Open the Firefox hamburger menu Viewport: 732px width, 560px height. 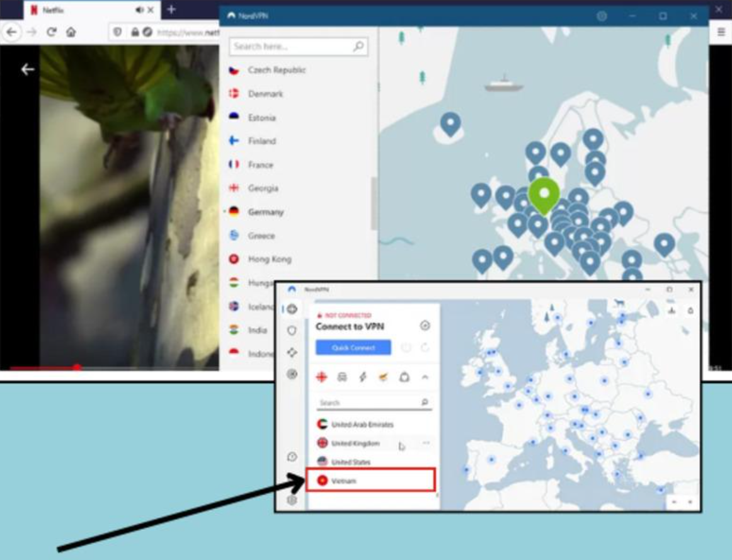721,31
